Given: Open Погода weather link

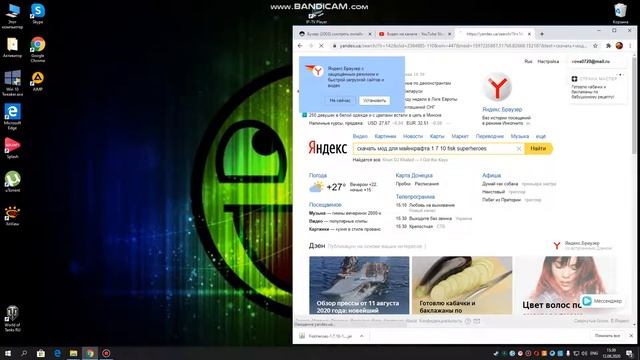Looking at the screenshot, I should [318, 175].
